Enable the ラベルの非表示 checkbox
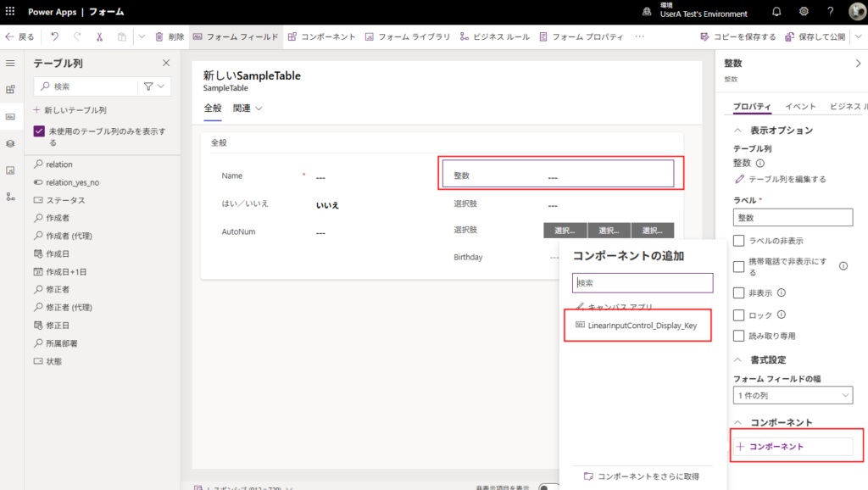Viewport: 868px width, 490px height. [x=739, y=241]
